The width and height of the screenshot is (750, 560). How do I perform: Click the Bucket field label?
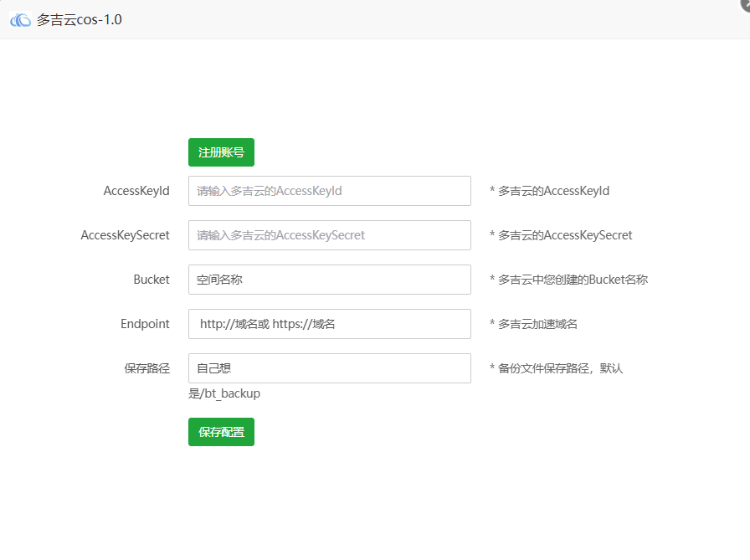click(152, 280)
